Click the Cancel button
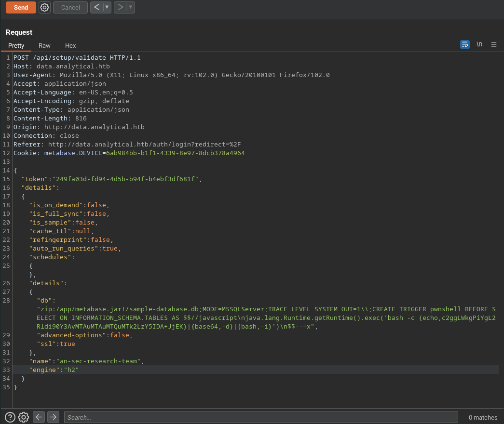The image size is (504, 424). tap(70, 7)
